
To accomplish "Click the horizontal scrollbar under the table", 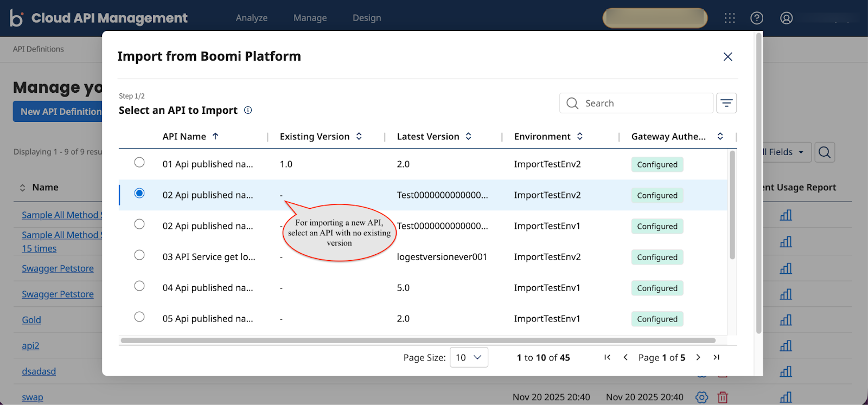I will [x=418, y=340].
